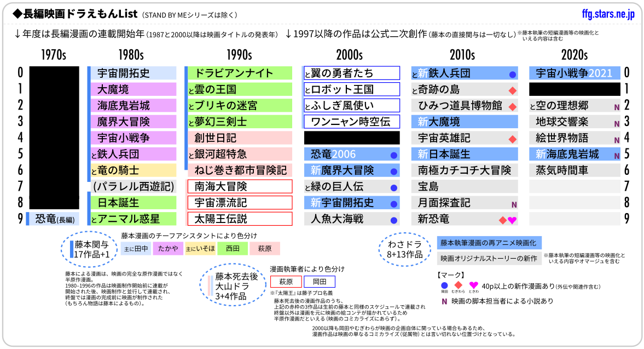Click the ドラビアンナイト cell
This screenshot has height=349, width=644.
pos(240,73)
